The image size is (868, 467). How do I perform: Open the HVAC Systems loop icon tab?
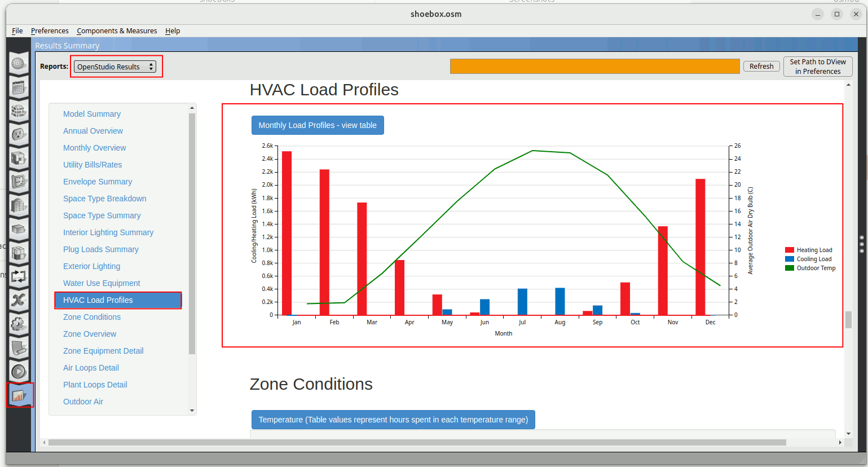click(x=19, y=277)
